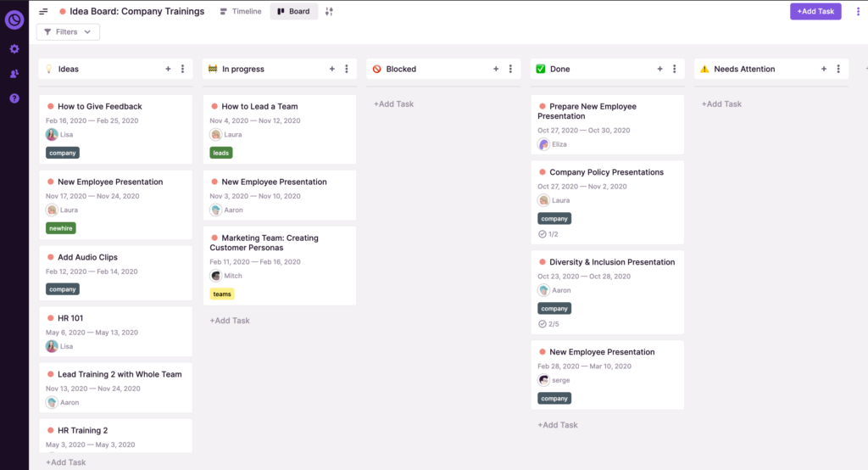Toggle the 2/5 checklist on Diversity & Inclusion card
Image resolution: width=868 pixels, height=470 pixels.
(548, 324)
